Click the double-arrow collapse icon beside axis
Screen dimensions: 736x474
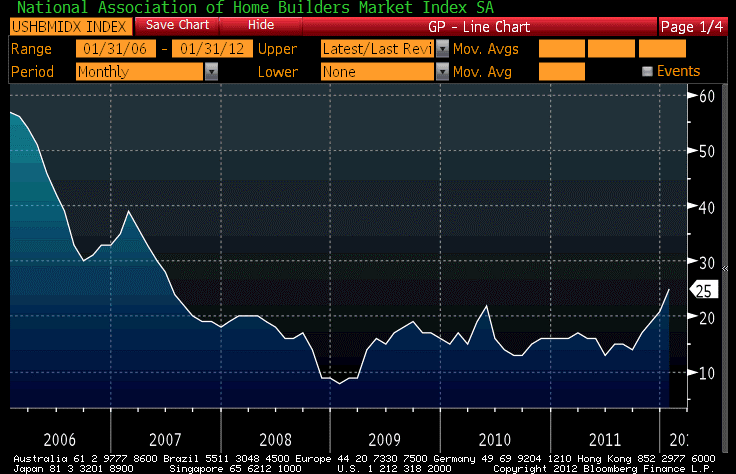pyautogui.click(x=725, y=268)
